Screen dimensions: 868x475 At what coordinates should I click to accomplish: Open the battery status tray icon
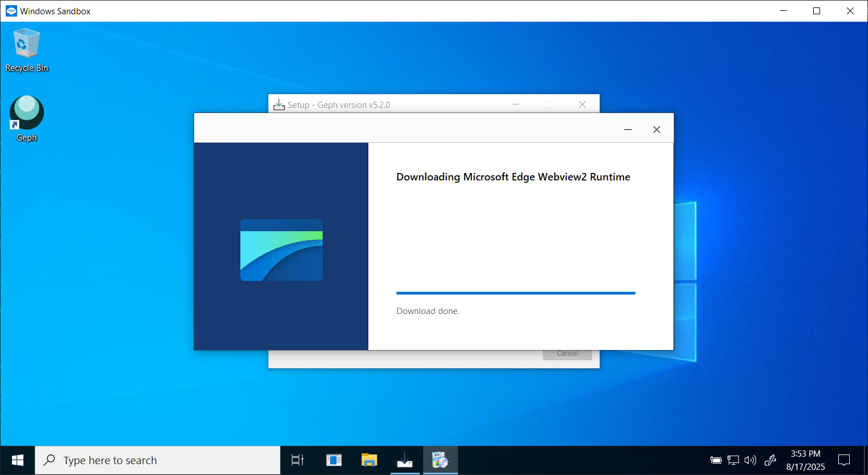click(x=716, y=460)
